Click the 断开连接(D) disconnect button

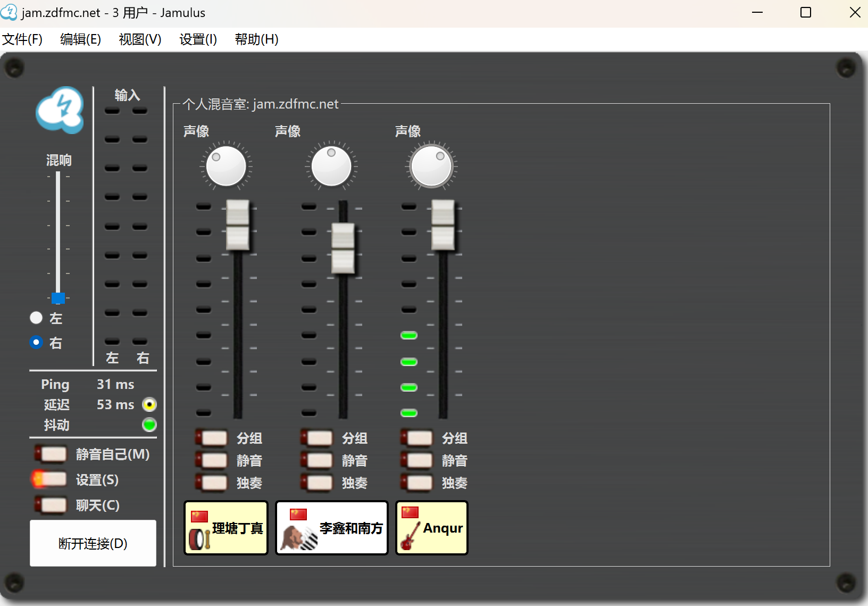tap(93, 543)
